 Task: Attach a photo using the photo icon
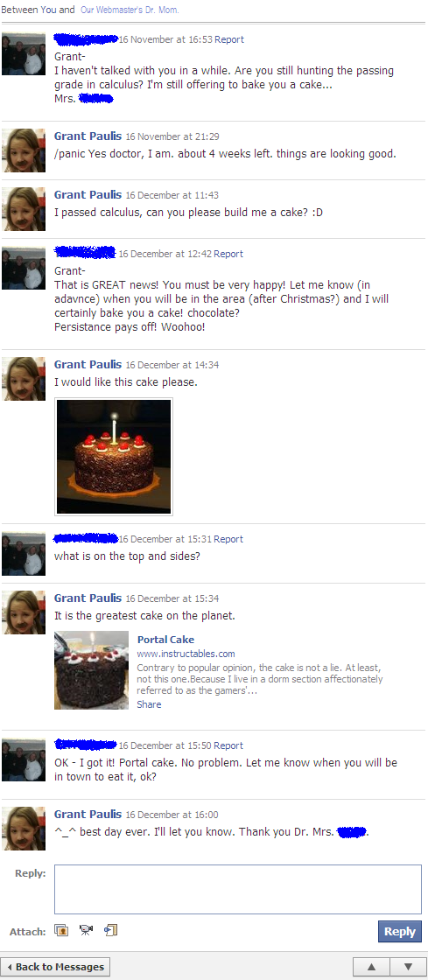click(x=61, y=931)
